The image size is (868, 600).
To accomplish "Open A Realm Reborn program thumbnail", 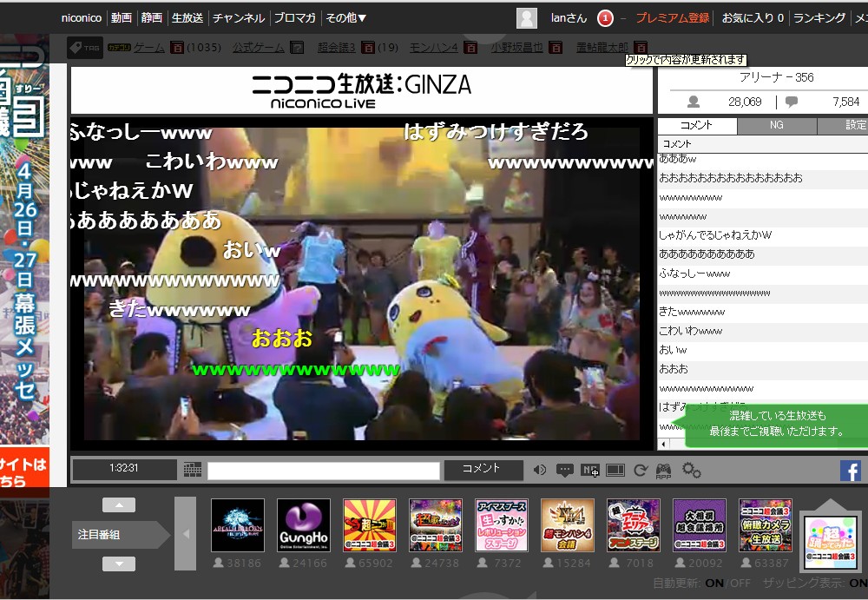I will coord(238,525).
